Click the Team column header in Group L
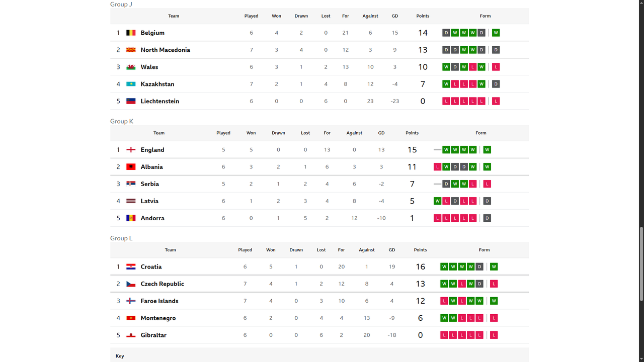 171,250
